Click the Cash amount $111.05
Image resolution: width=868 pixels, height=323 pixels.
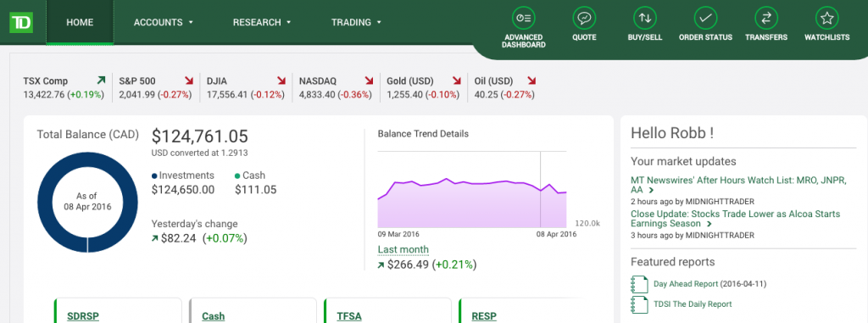[255, 190]
